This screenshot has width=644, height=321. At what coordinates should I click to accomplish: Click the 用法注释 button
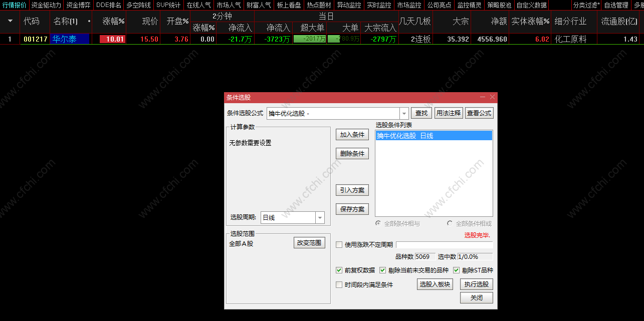tap(448, 113)
